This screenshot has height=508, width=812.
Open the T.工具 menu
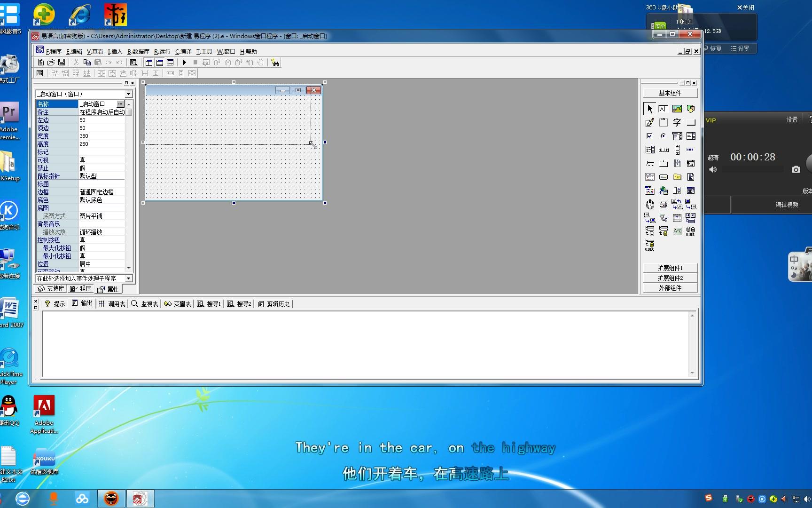coord(204,52)
